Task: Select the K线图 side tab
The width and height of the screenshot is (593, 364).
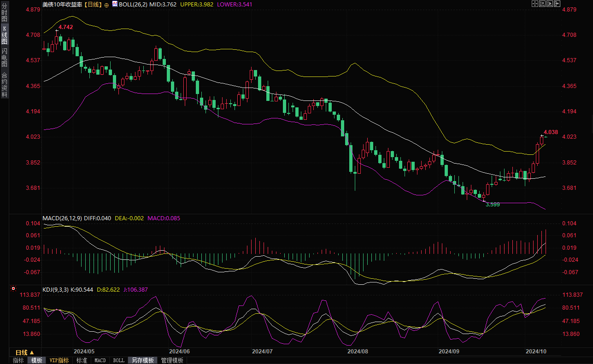Action: point(4,35)
